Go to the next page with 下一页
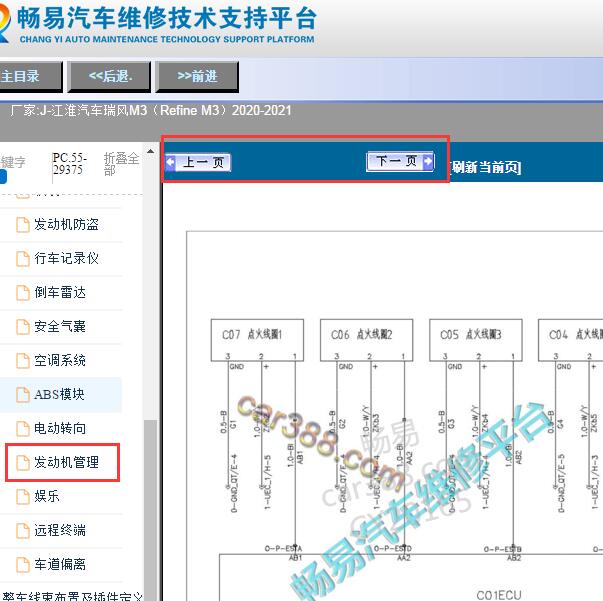The width and height of the screenshot is (603, 601). [x=400, y=161]
